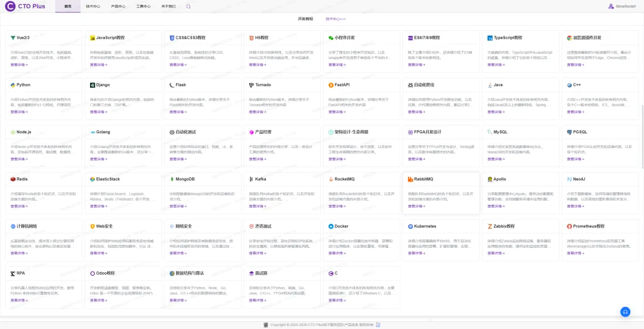Click the JavaScript教程 JS icon

coord(92,38)
